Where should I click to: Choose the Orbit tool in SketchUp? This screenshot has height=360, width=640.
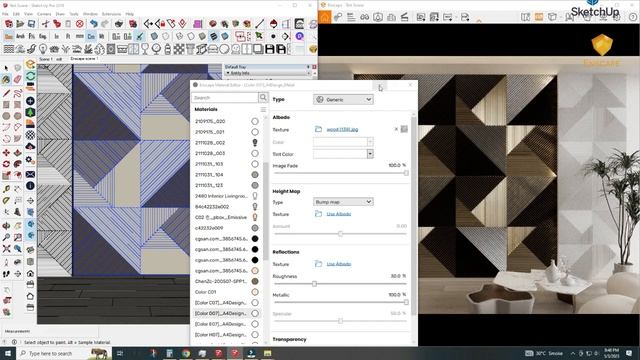6,225
